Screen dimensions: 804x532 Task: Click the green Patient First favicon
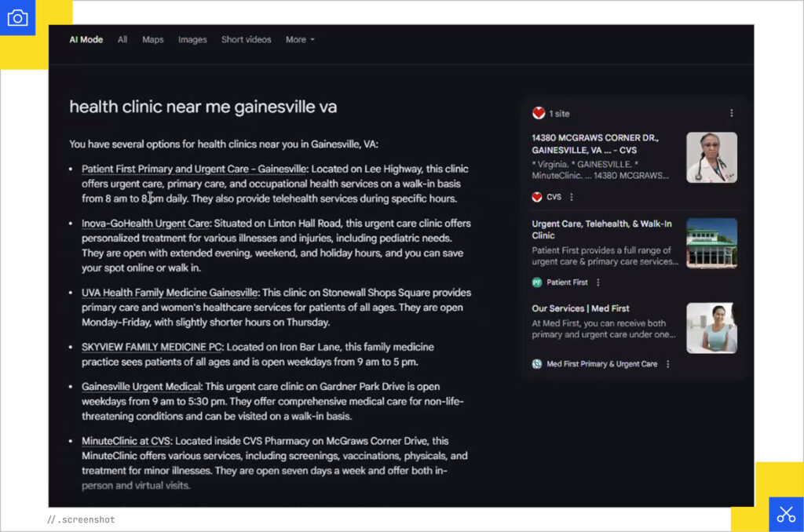[x=537, y=282]
